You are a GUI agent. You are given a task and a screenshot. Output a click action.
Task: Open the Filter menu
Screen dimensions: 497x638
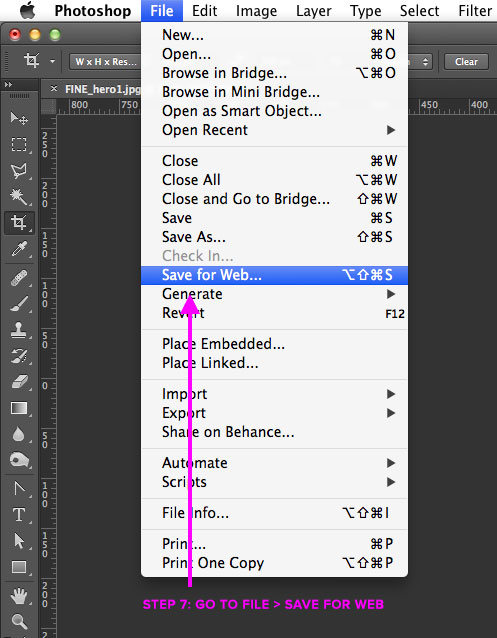point(475,11)
